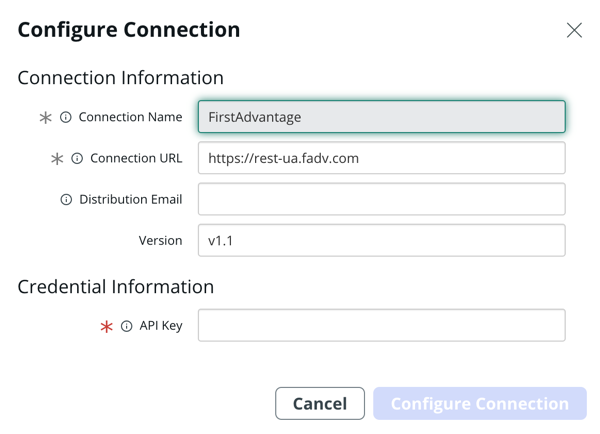This screenshot has height=434, width=600.
Task: Click the API Key input field
Action: pos(382,325)
